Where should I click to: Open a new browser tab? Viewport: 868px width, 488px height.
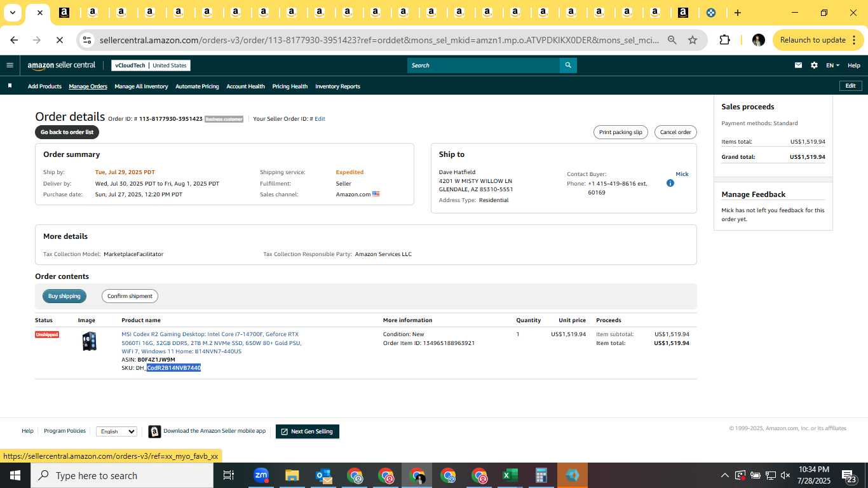[737, 13]
